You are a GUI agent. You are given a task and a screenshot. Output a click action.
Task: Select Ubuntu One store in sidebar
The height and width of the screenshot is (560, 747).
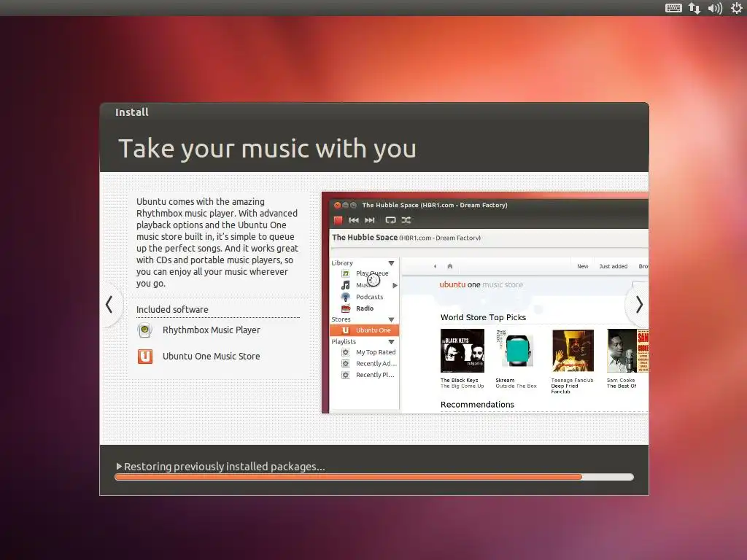[364, 330]
